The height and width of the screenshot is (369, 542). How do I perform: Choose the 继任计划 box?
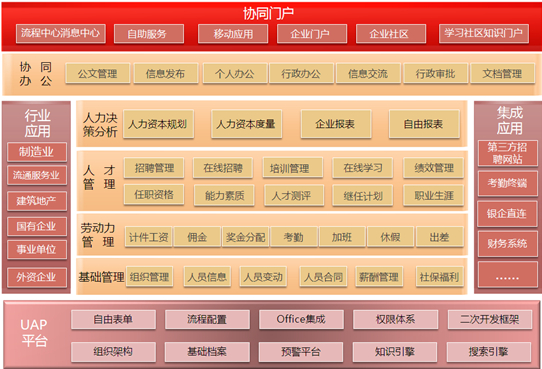coord(363,196)
